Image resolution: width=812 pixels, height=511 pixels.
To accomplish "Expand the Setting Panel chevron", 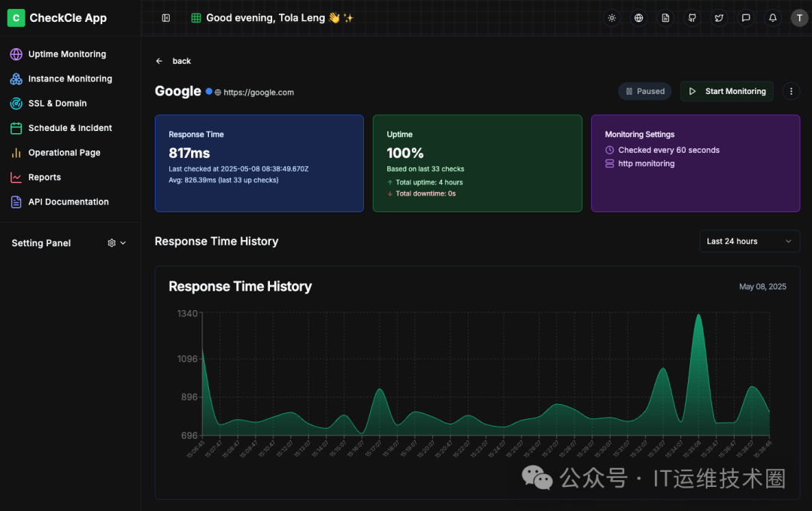I will (123, 243).
